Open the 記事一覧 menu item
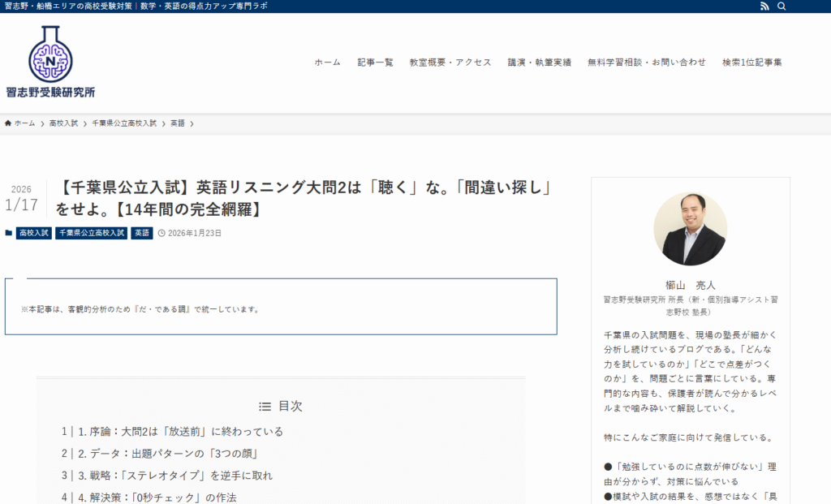The image size is (831, 504). (375, 62)
